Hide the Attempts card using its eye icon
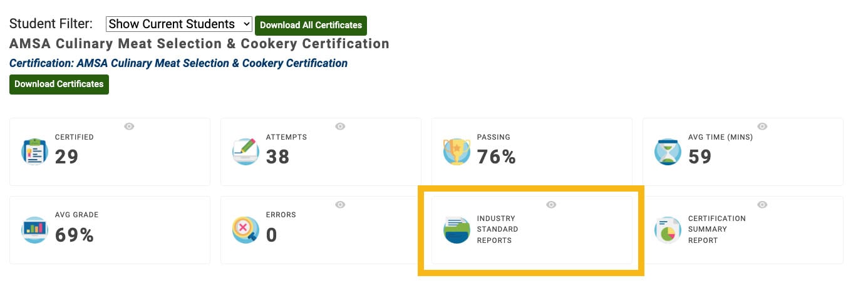868x283 pixels. [340, 126]
